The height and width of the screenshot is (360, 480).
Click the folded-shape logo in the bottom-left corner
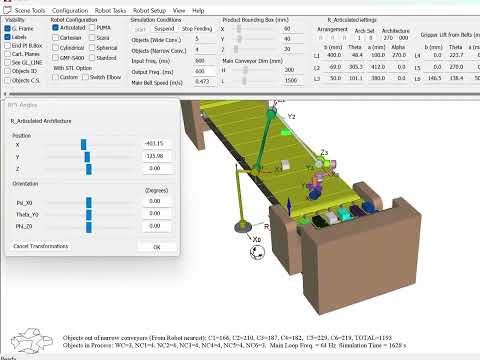click(31, 340)
